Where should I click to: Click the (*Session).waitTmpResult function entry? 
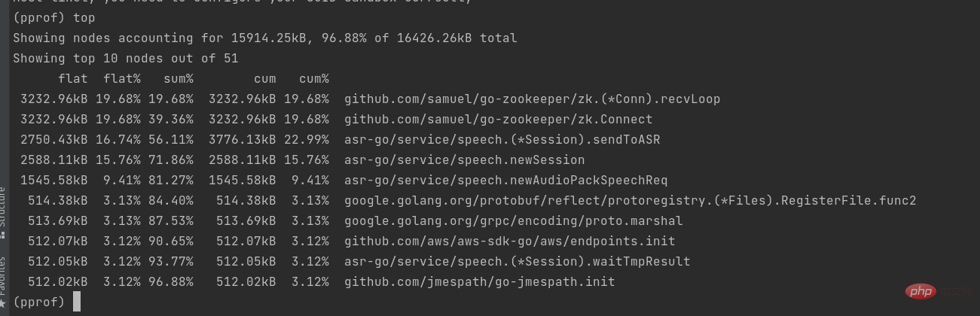point(517,261)
